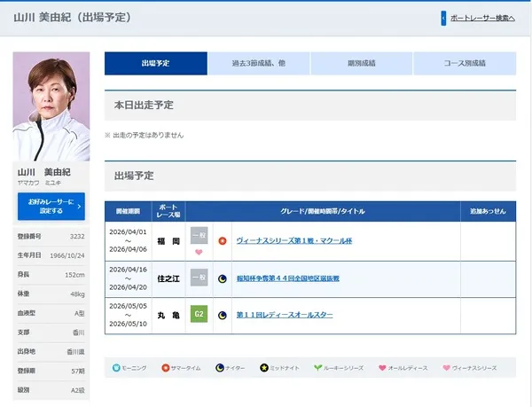Click the 本日出走予定 section heading
The width and height of the screenshot is (532, 407).
click(x=144, y=106)
